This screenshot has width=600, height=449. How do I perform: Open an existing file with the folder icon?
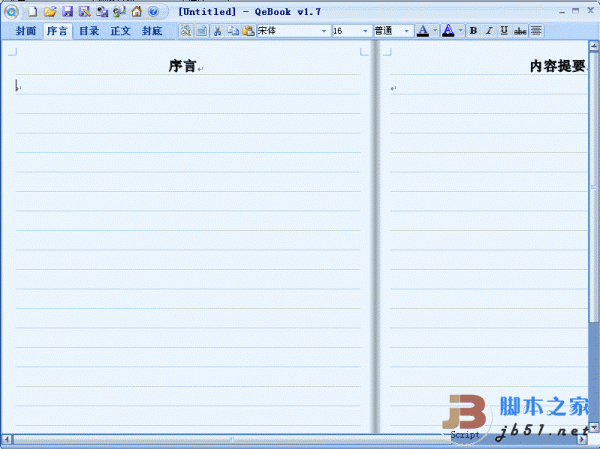50,12
